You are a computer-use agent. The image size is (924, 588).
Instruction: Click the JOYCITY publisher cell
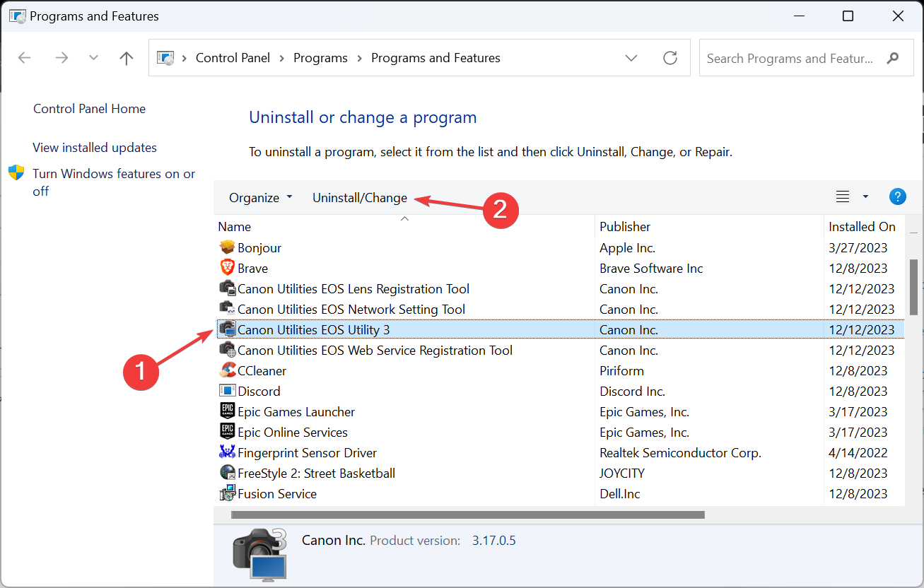click(x=622, y=474)
